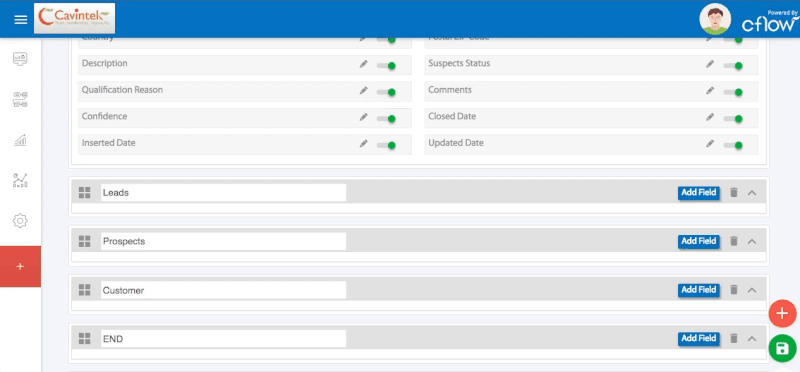800x372 pixels.
Task: Collapse the END section chevron
Action: (752, 338)
